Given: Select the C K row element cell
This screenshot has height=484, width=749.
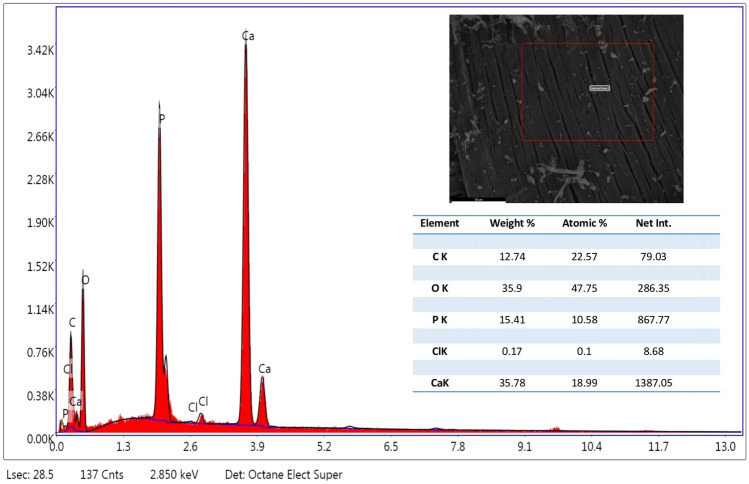Looking at the screenshot, I should point(440,257).
